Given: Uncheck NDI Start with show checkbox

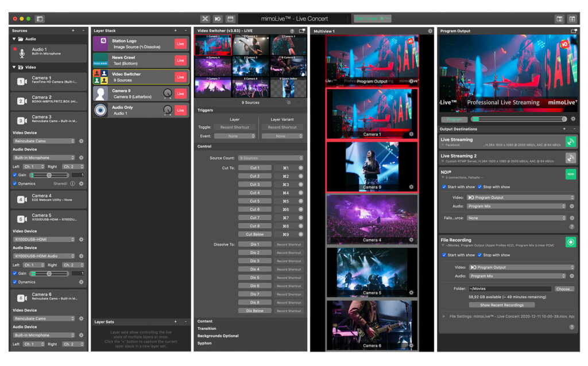Looking at the screenshot, I should pos(444,187).
